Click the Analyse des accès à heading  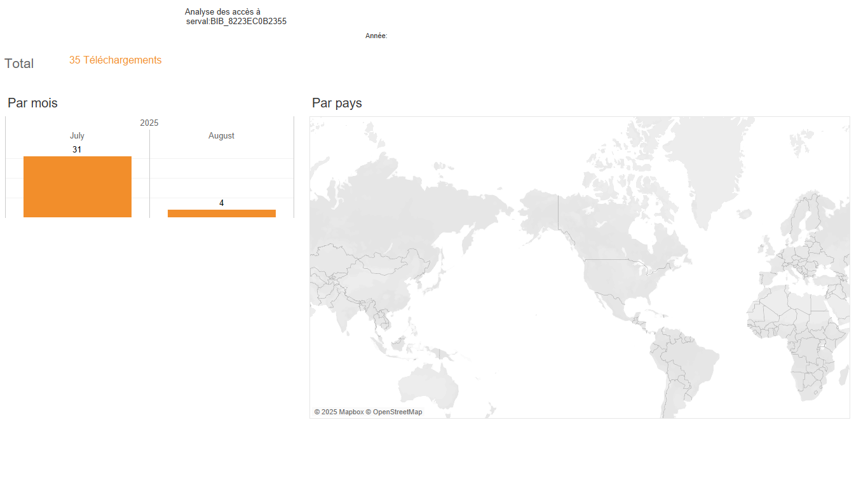222,12
